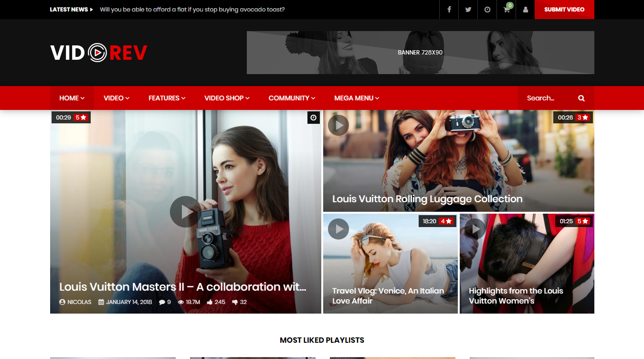Image resolution: width=644 pixels, height=359 pixels.
Task: Open Louis Vuitton Rolling Luggage Collection title
Action: [427, 199]
